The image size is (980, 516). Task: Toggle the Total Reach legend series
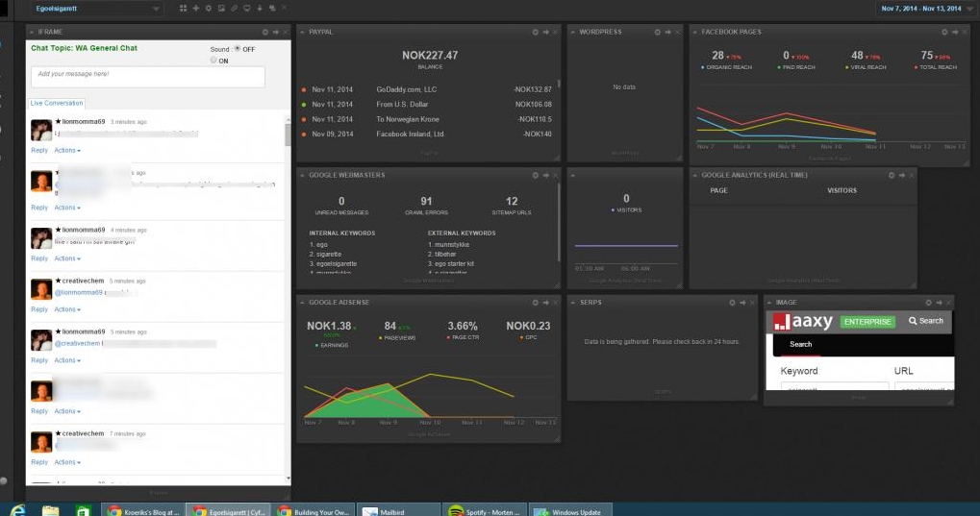[x=935, y=67]
